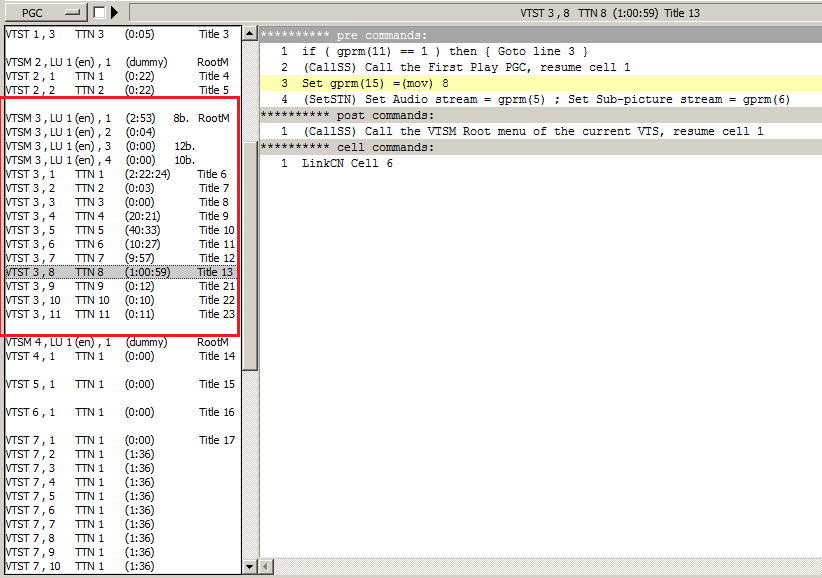Image resolution: width=822 pixels, height=578 pixels.
Task: Select highlighted Set gprm(15) command line
Action: click(x=541, y=83)
